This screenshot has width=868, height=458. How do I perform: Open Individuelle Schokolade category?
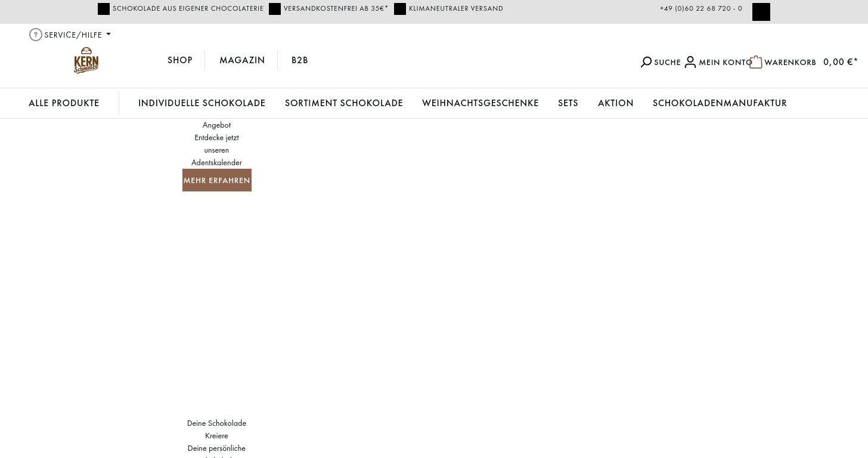(201, 103)
